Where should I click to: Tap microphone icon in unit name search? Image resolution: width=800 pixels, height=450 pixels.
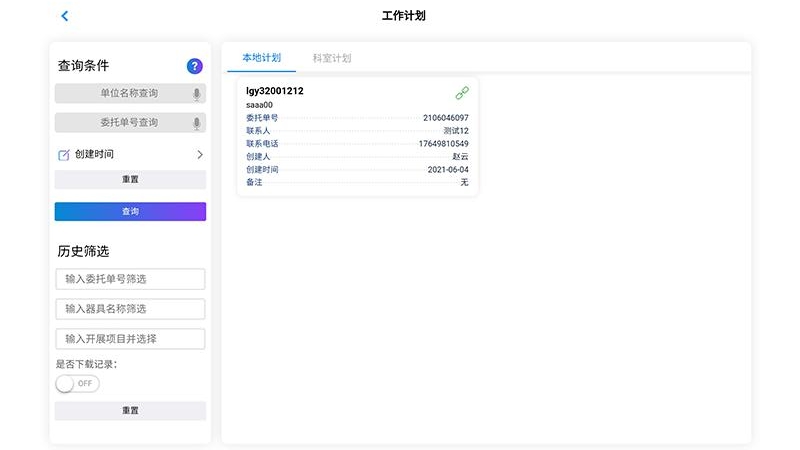pos(197,94)
